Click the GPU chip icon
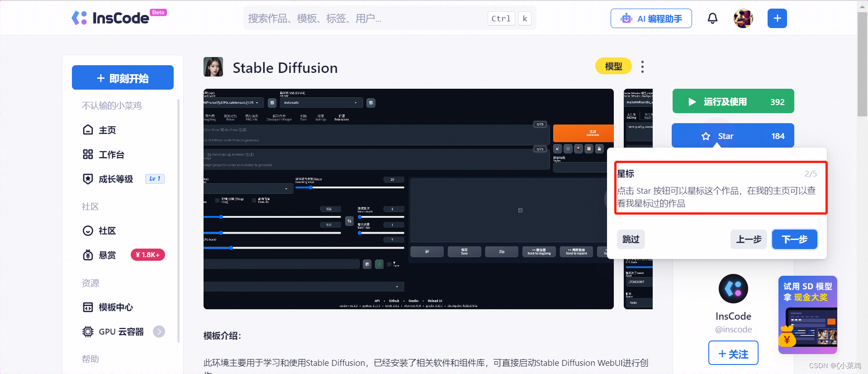Image resolution: width=868 pixels, height=374 pixels. coord(88,332)
